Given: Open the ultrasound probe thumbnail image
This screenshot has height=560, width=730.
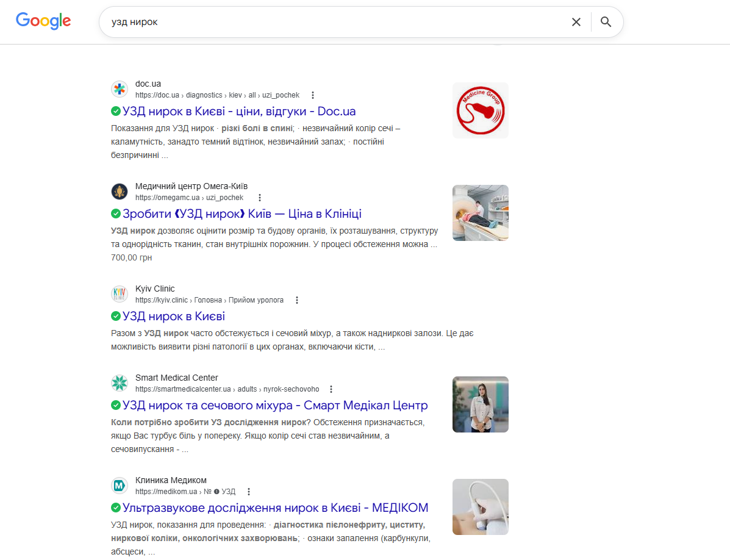Looking at the screenshot, I should pyautogui.click(x=481, y=506).
